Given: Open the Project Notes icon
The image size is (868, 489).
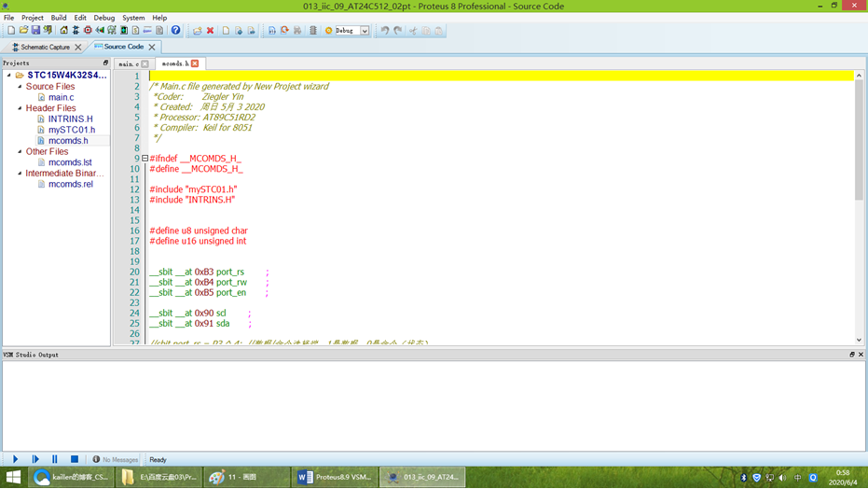Looking at the screenshot, I should click(x=159, y=31).
